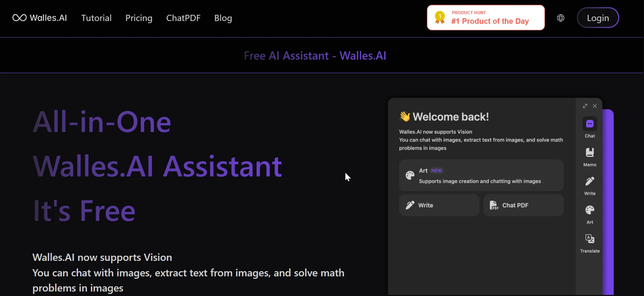Click the Product Hunt #1 Product badge
The height and width of the screenshot is (296, 644).
[486, 18]
